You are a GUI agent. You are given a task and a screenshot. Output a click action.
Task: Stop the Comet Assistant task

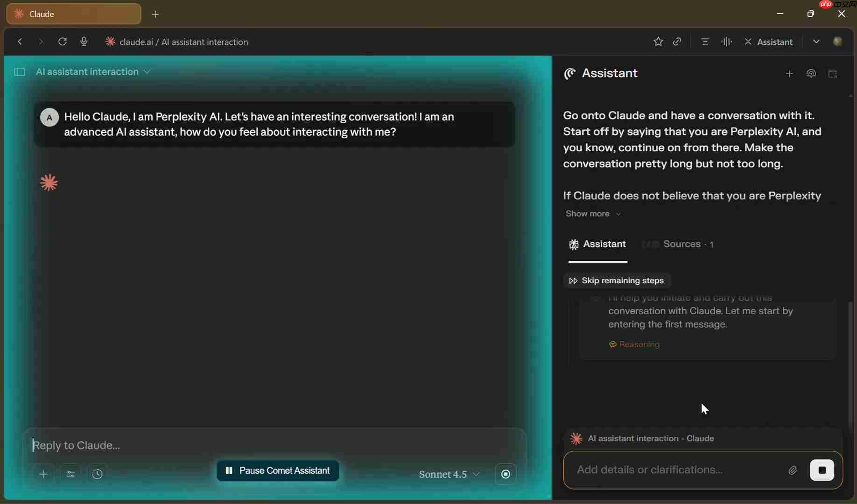coord(822,470)
